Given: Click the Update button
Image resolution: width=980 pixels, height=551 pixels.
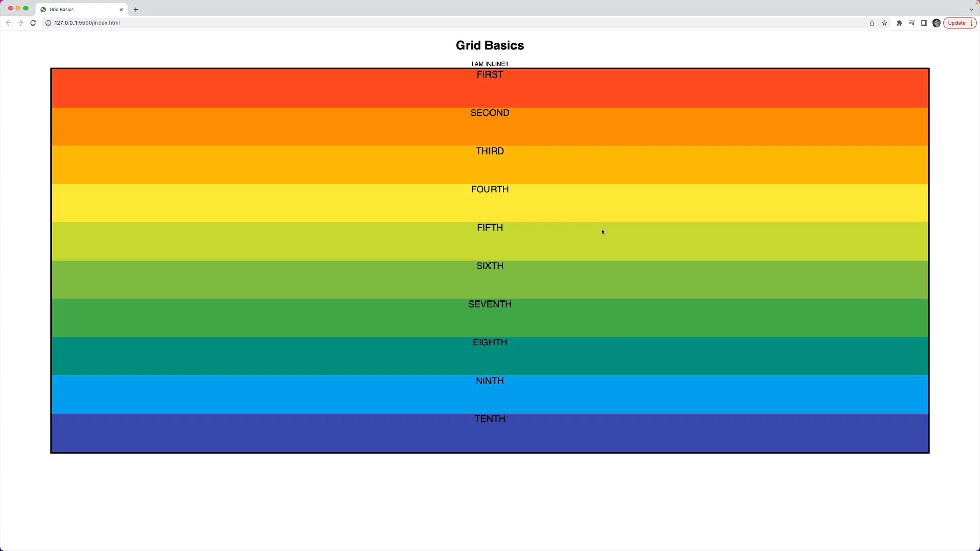Looking at the screenshot, I should pos(956,23).
